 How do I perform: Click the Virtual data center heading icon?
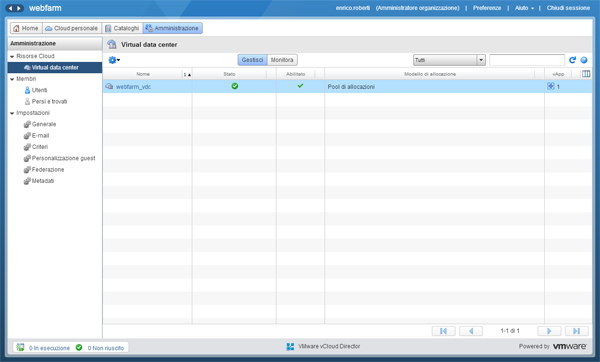(112, 44)
